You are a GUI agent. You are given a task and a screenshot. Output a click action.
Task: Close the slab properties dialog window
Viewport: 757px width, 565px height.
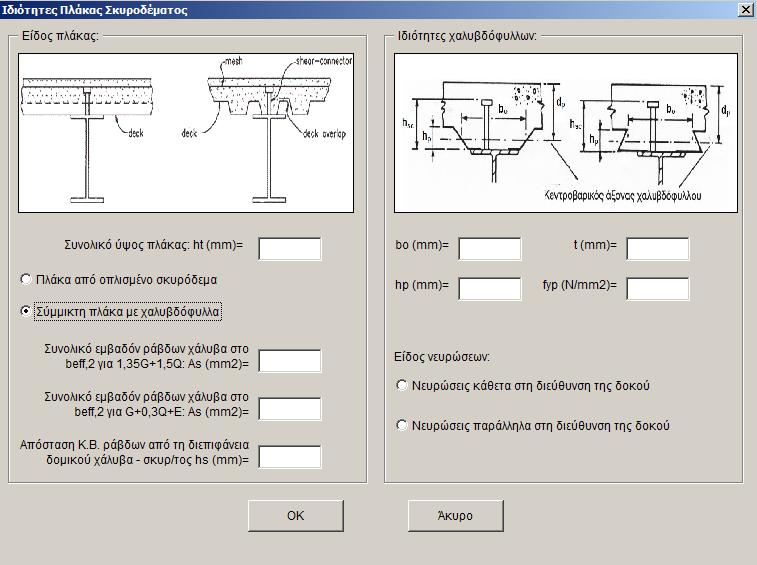(746, 10)
